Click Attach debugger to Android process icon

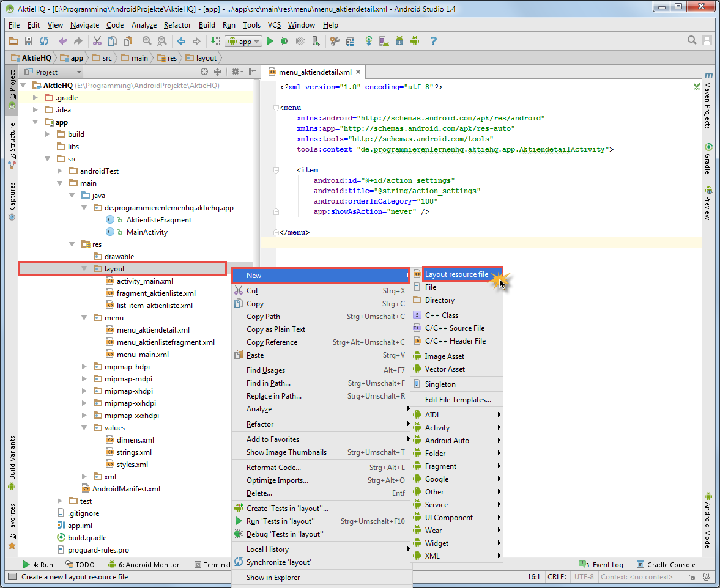pyautogui.click(x=316, y=42)
